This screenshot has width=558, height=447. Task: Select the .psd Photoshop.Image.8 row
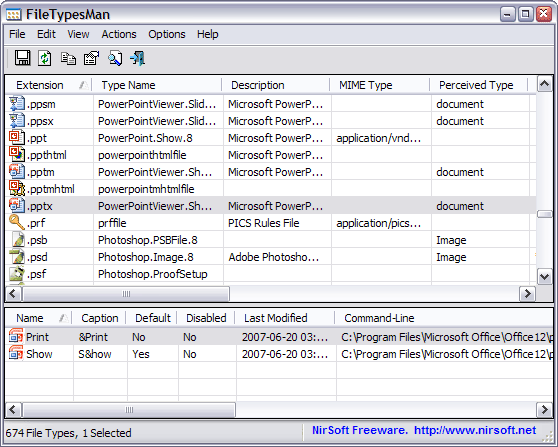pyautogui.click(x=270, y=257)
